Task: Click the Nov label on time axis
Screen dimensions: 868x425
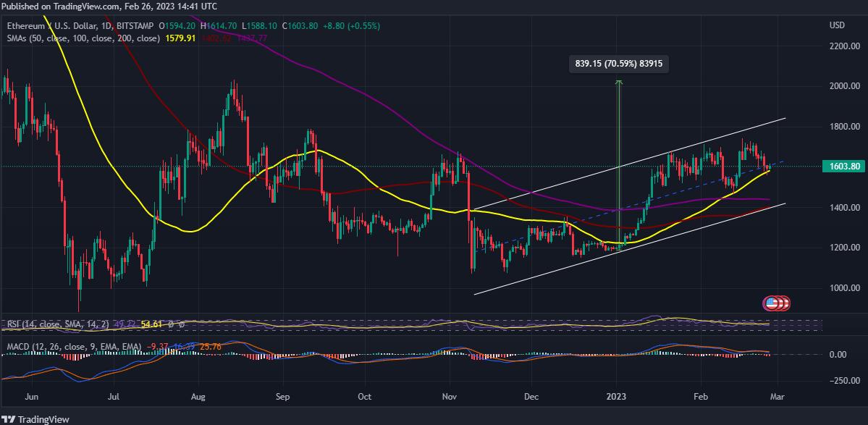Action: 449,397
